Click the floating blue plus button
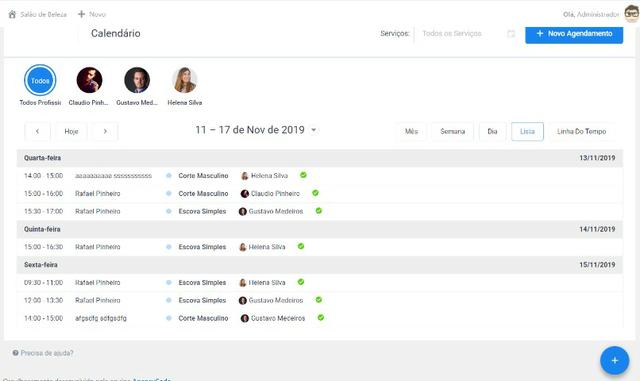Screen dimensions: 640x381 point(614,360)
